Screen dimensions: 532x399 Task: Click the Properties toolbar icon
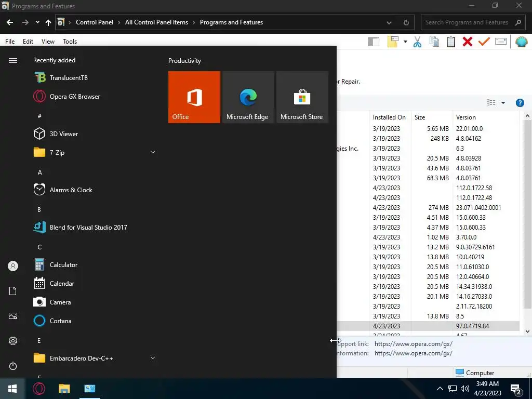pos(501,42)
